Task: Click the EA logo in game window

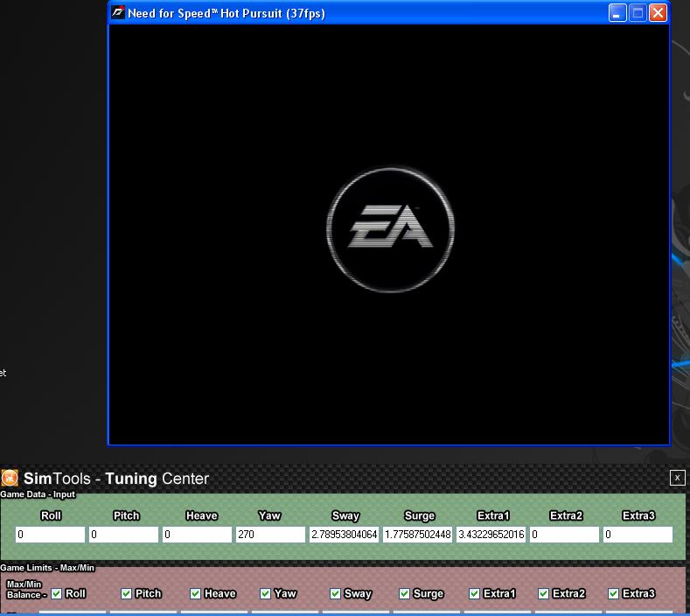Action: (x=390, y=228)
